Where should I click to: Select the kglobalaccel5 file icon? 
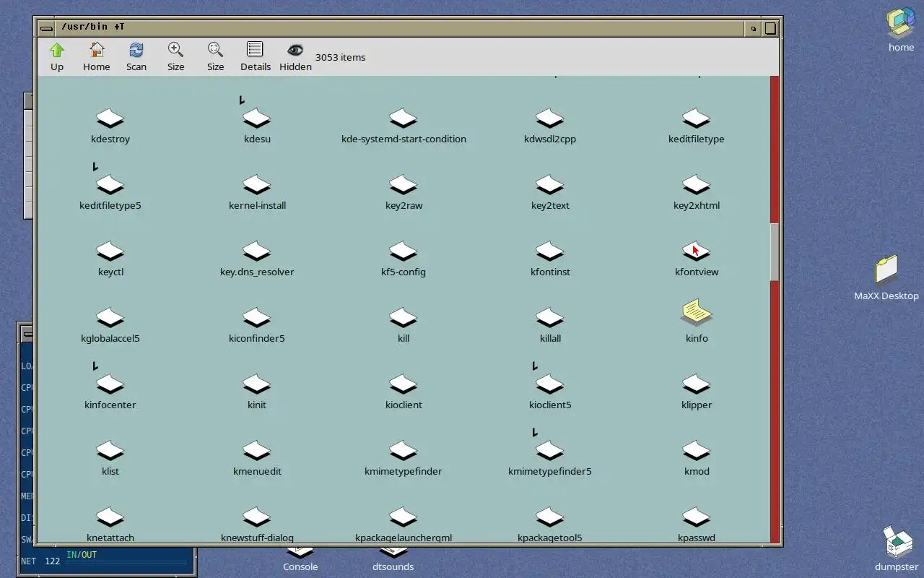(x=110, y=318)
